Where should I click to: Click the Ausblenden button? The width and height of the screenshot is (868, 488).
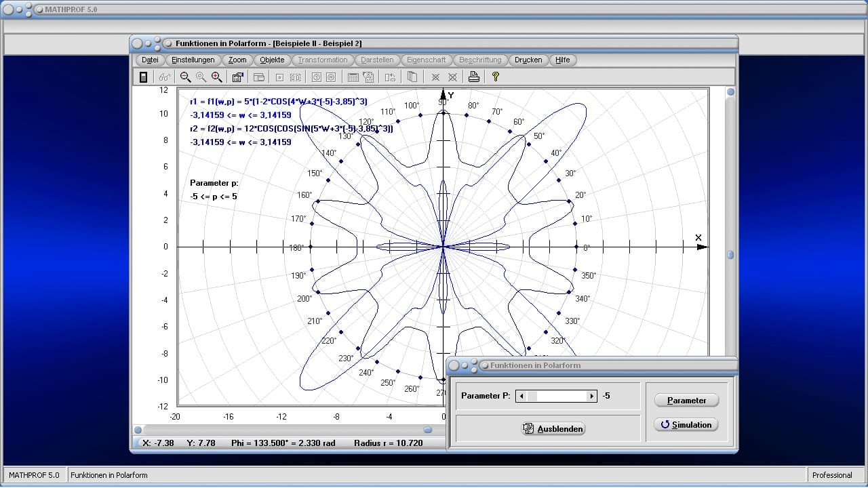pos(553,429)
